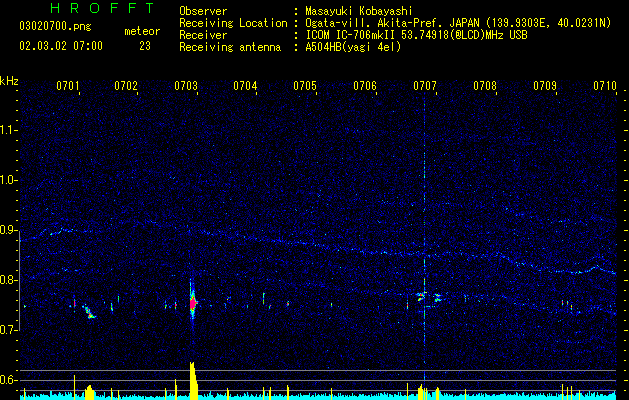Click the 0703 time marker
The image size is (629, 400).
click(x=186, y=85)
